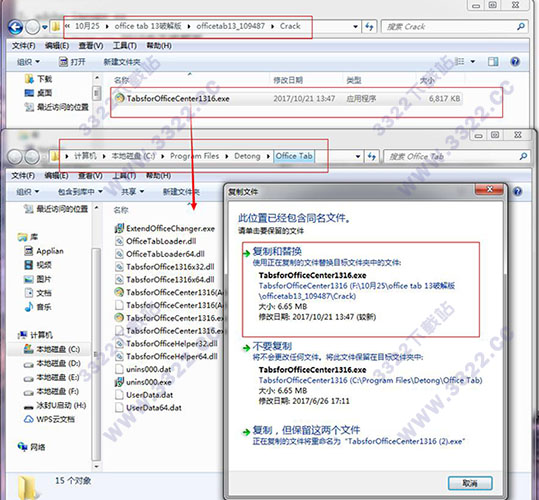Viewport: 539px width, 500px height.
Task: Click 新建文件夹 in Crack window
Action: point(122,62)
